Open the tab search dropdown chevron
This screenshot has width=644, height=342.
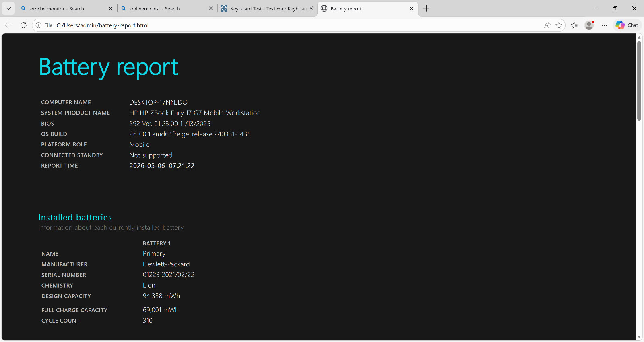click(x=8, y=8)
